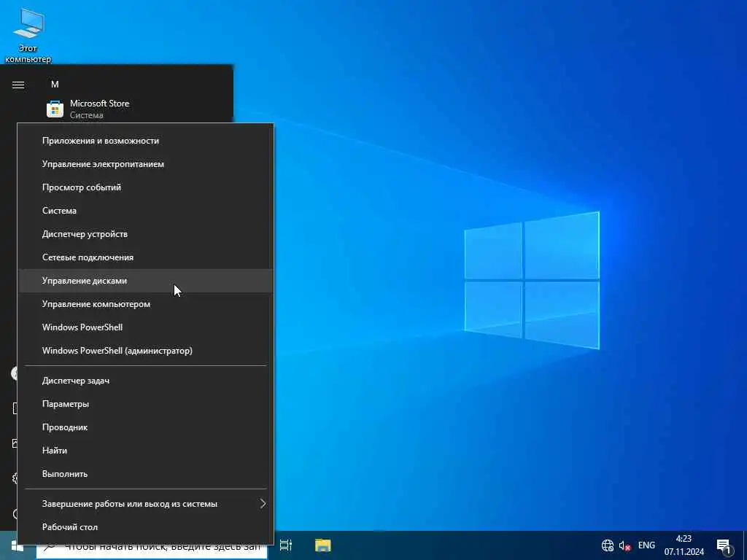Click the Windows Start button
Viewport: 747px width, 560px height.
pyautogui.click(x=16, y=545)
